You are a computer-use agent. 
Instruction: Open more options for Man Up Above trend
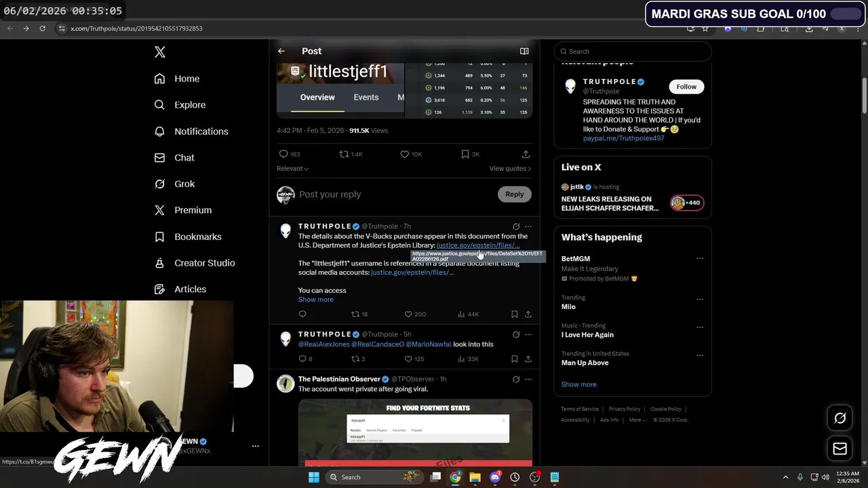pyautogui.click(x=700, y=355)
